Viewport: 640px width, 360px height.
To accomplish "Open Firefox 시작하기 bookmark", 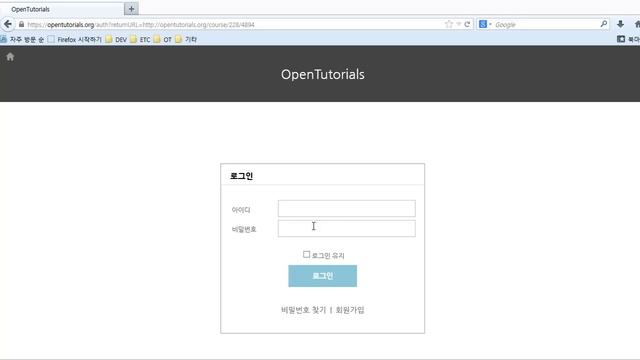I will tap(75, 40).
